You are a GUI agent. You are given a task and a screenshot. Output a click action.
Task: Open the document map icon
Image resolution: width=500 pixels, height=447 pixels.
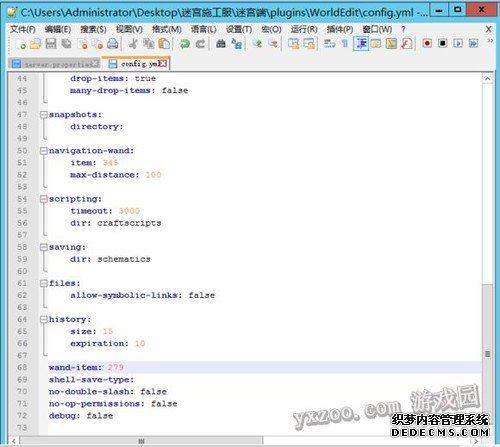pos(391,44)
